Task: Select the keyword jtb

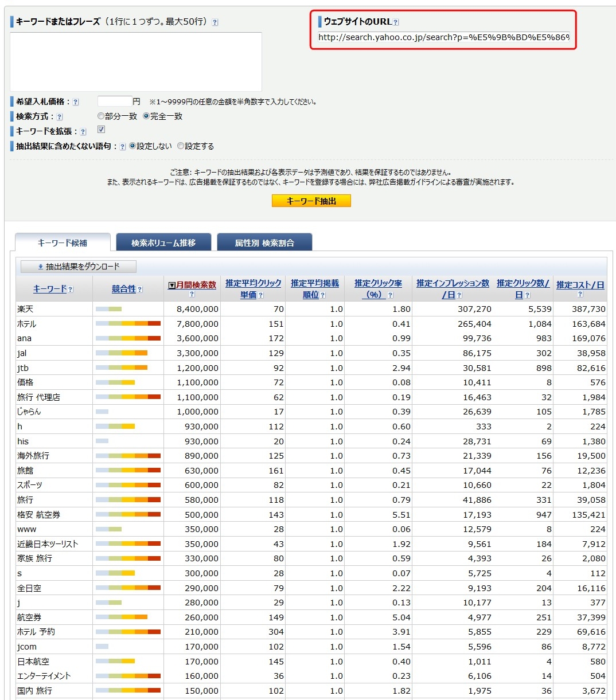Action: [23, 368]
